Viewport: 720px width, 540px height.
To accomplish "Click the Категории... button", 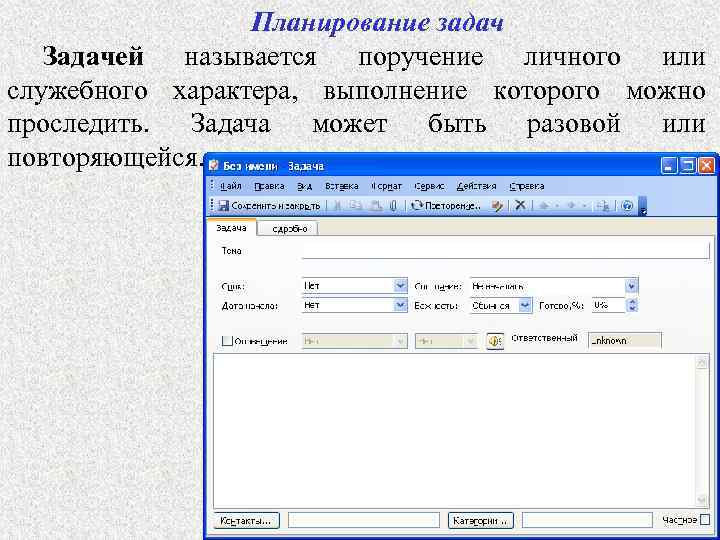I will pyautogui.click(x=480, y=521).
